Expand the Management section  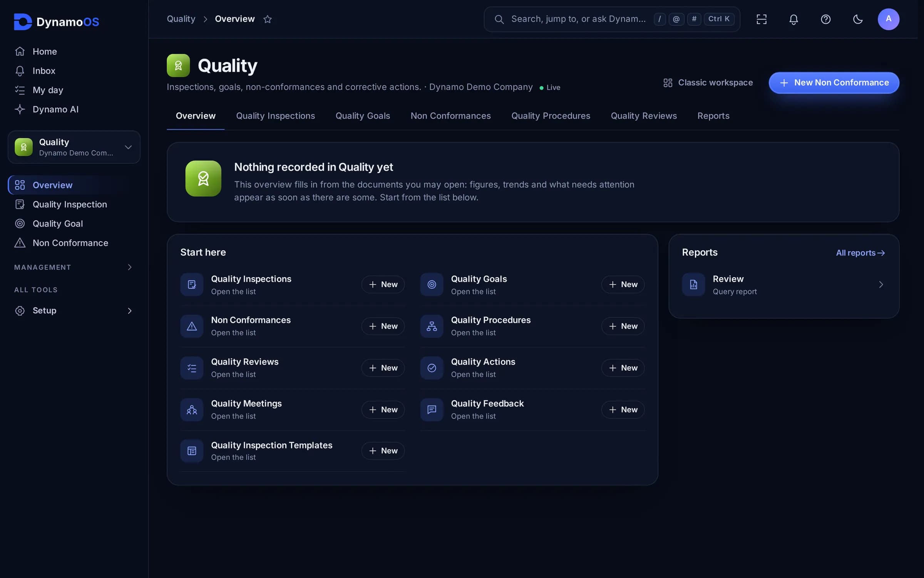(x=74, y=267)
